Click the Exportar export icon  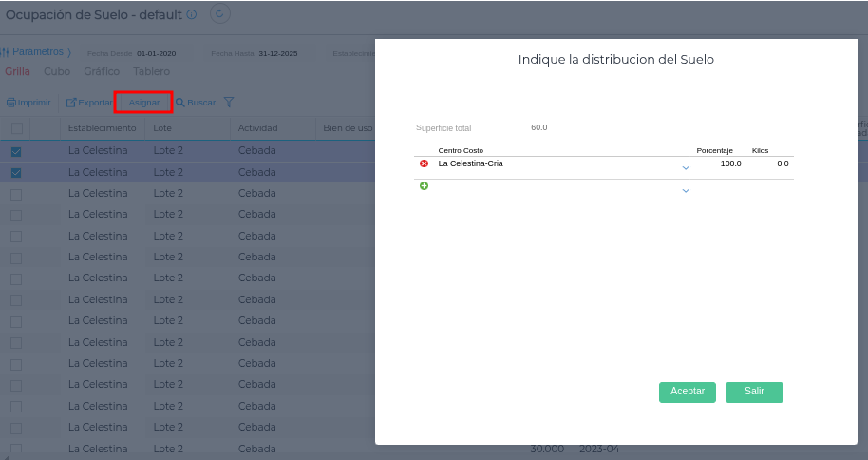(x=70, y=103)
